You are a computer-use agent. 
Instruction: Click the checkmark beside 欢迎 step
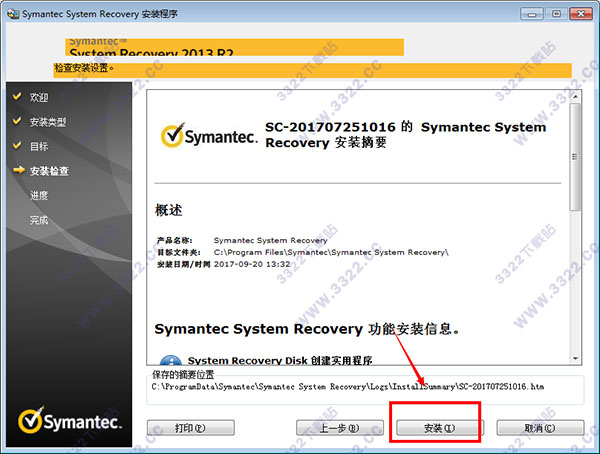coord(17,96)
